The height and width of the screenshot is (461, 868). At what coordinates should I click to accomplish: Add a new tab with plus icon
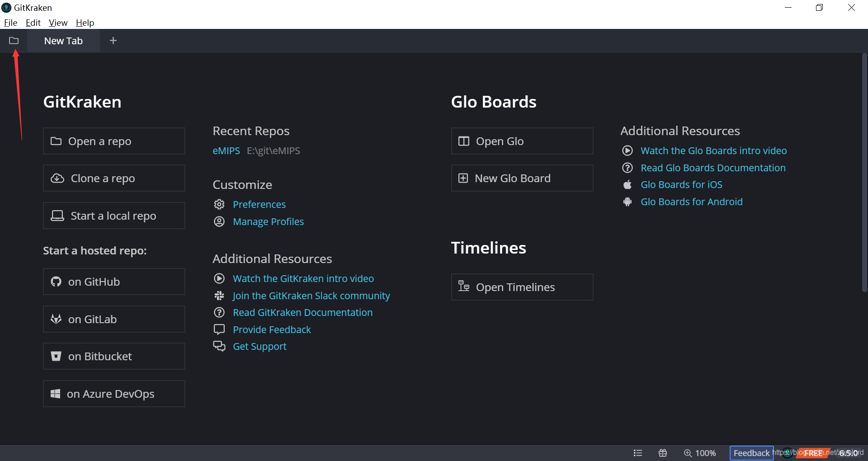[x=113, y=41]
